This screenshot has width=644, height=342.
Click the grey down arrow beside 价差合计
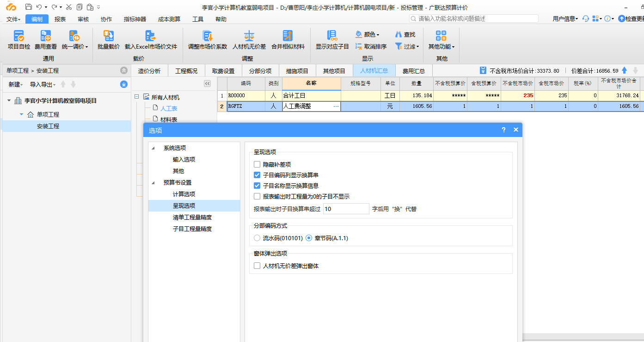click(635, 70)
